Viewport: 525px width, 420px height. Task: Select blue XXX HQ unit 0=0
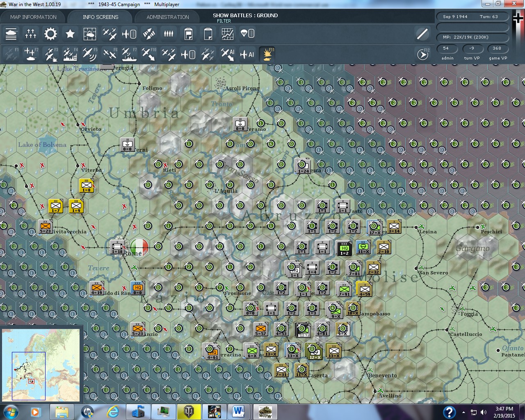pyautogui.click(x=138, y=288)
